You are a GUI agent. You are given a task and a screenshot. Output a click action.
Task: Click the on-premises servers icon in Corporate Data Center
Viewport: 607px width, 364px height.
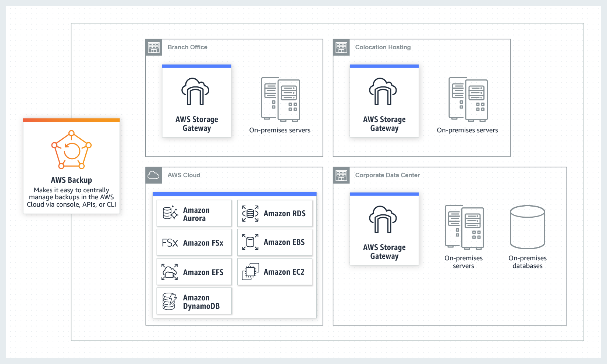click(464, 227)
